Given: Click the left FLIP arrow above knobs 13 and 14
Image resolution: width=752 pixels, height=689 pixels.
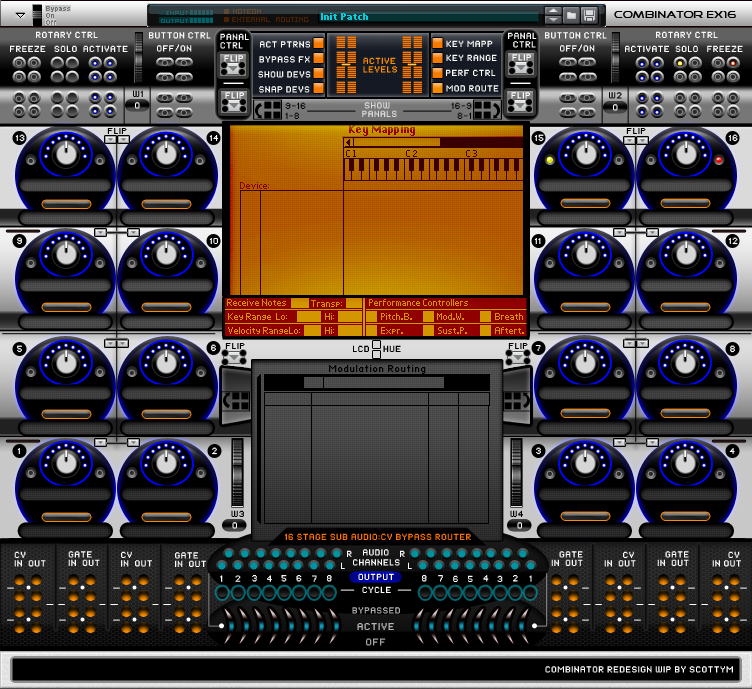Looking at the screenshot, I should point(110,140).
